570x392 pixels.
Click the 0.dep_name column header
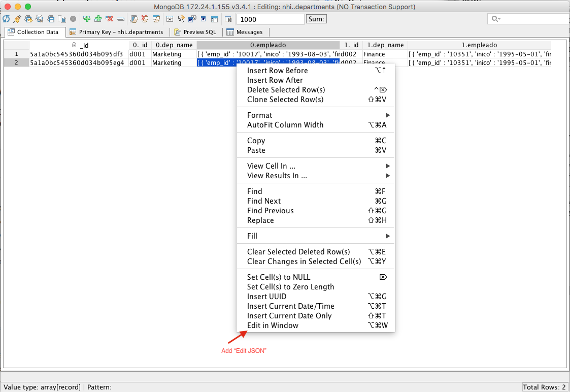[174, 45]
